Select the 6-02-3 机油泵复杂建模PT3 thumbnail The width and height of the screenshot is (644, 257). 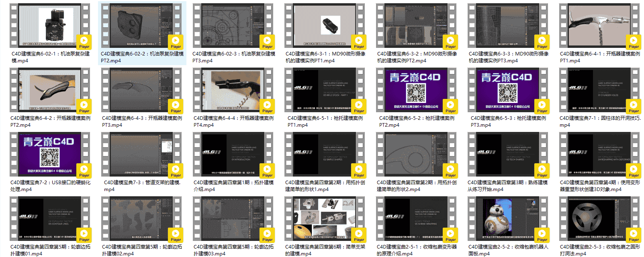coord(234,26)
